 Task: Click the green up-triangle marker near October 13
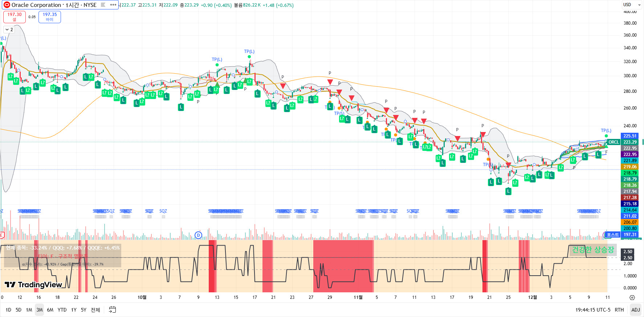click(217, 85)
